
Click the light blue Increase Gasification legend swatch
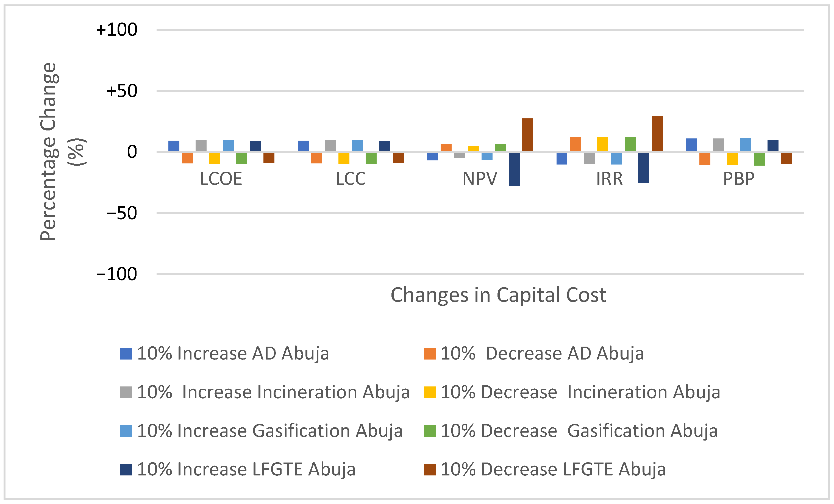click(x=126, y=431)
